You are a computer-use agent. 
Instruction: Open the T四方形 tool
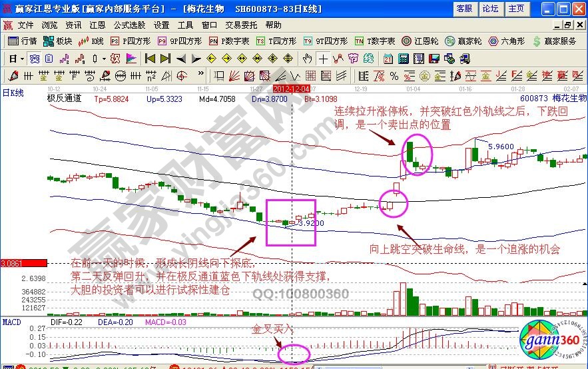[x=276, y=41]
